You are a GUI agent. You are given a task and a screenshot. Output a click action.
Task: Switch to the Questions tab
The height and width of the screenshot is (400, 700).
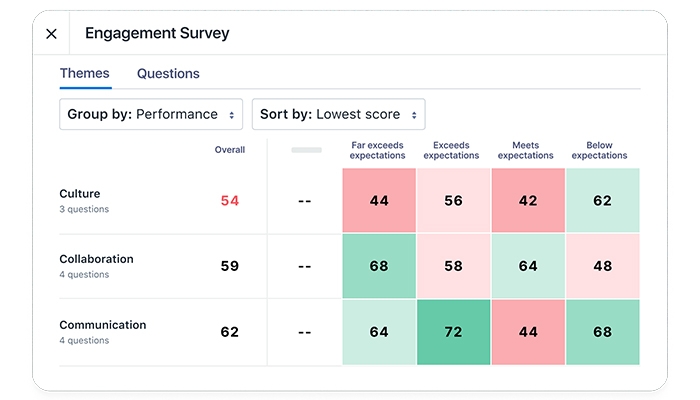click(168, 74)
